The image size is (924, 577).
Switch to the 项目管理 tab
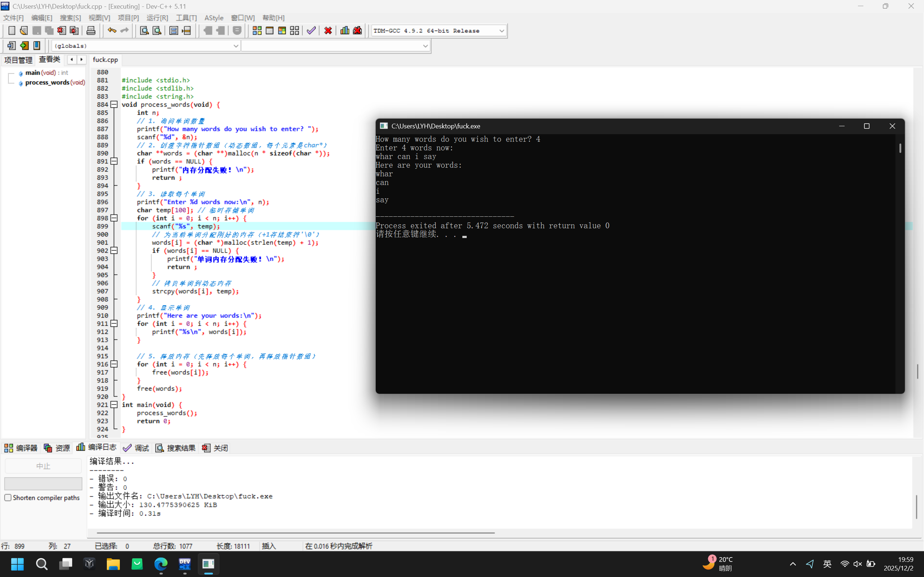click(18, 60)
